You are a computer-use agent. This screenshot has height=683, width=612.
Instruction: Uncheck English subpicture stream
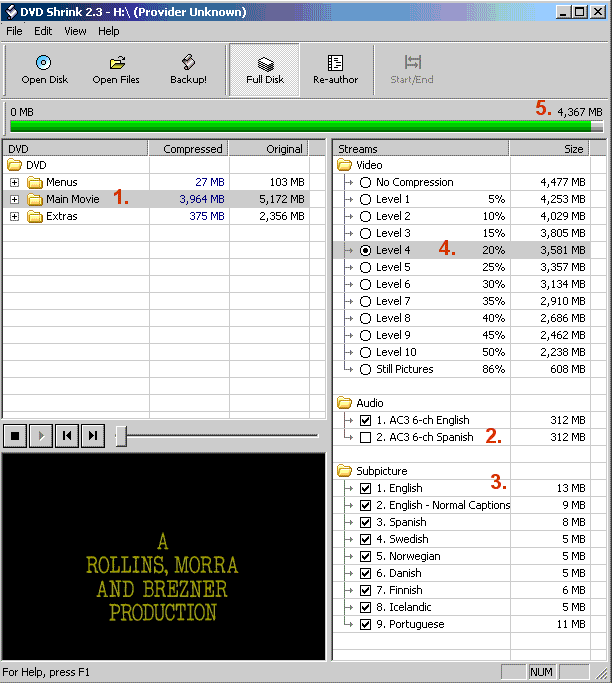pyautogui.click(x=365, y=488)
